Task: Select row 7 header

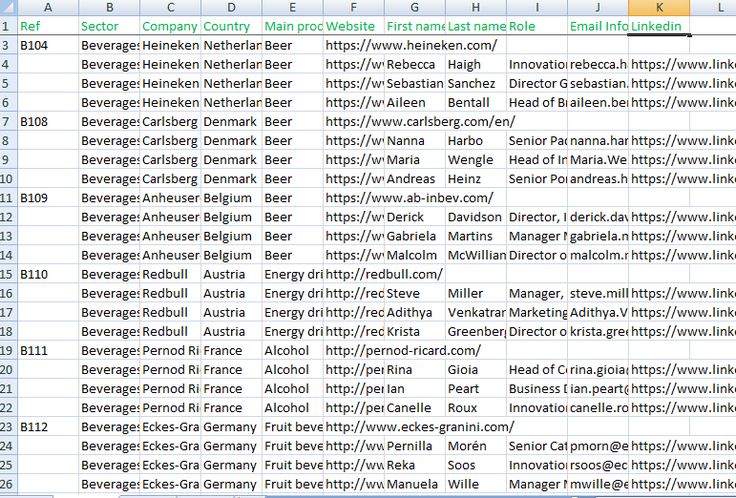Action: (8, 122)
